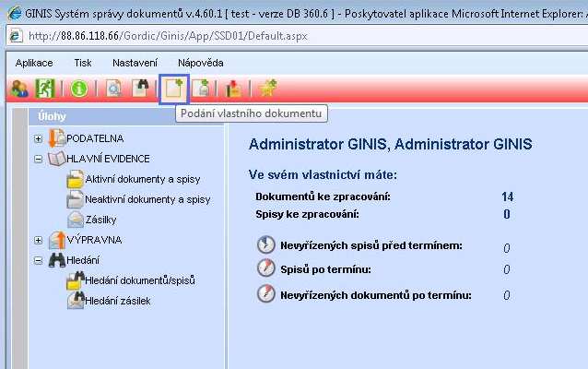
Task: Collapse the HLAVNÍ EVIDENCE tree node
Action: pyautogui.click(x=38, y=159)
